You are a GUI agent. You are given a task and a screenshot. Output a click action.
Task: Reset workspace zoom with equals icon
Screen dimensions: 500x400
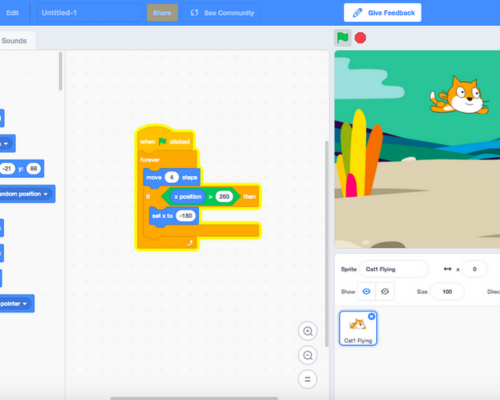pos(308,379)
